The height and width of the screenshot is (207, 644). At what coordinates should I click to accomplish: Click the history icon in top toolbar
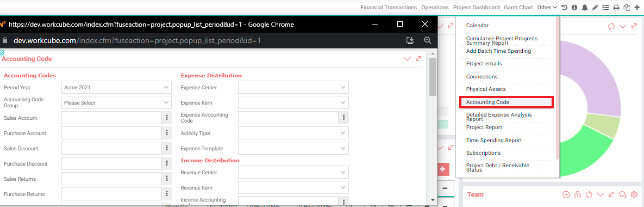click(x=565, y=8)
